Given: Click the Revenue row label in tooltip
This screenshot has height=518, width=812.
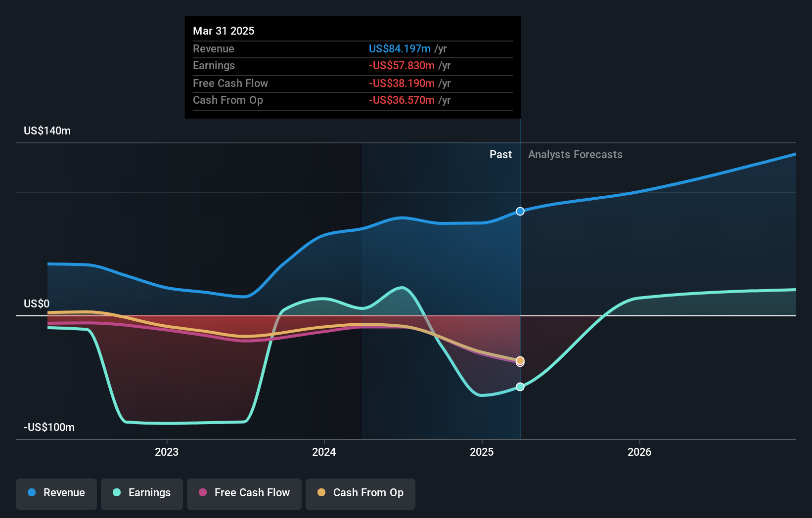Looking at the screenshot, I should (214, 48).
